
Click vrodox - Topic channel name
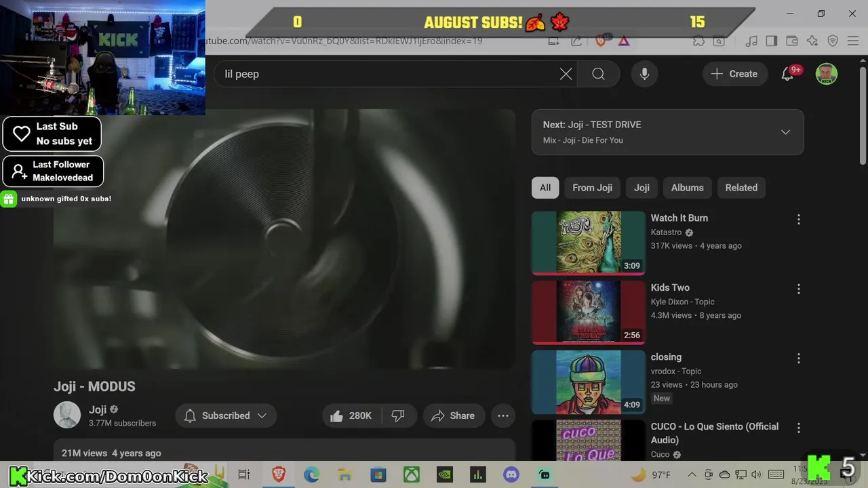676,371
